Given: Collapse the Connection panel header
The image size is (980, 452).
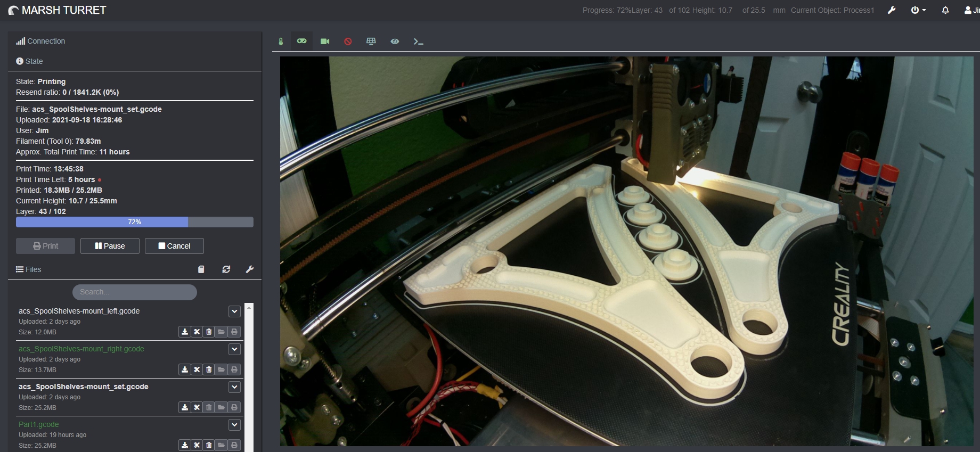Looking at the screenshot, I should pyautogui.click(x=46, y=41).
